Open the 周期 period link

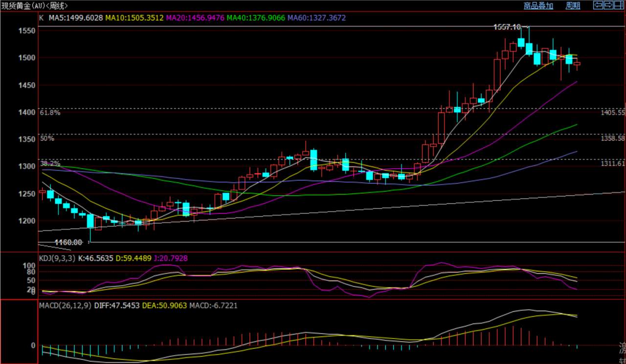573,6
